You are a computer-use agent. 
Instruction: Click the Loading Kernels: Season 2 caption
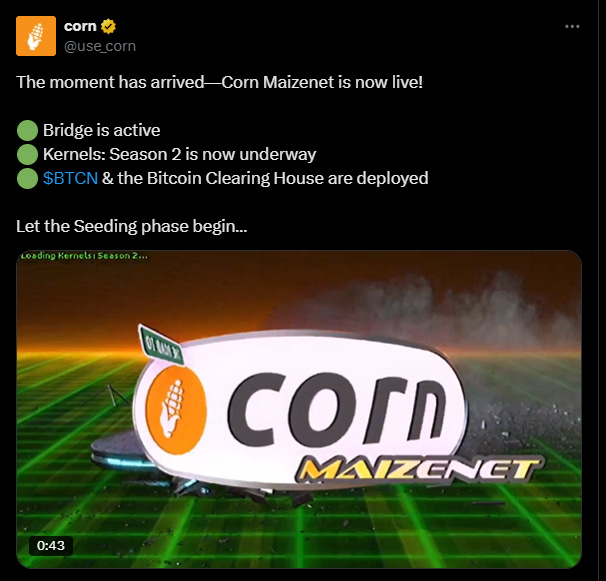(84, 256)
